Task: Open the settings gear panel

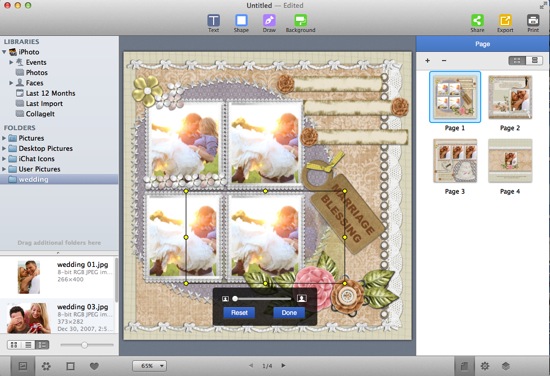Action: click(485, 366)
